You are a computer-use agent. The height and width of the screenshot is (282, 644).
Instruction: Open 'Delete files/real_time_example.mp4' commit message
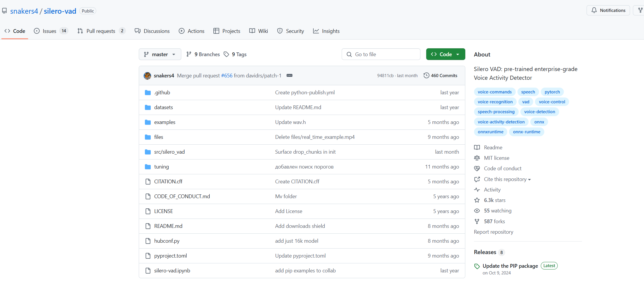[x=315, y=137]
